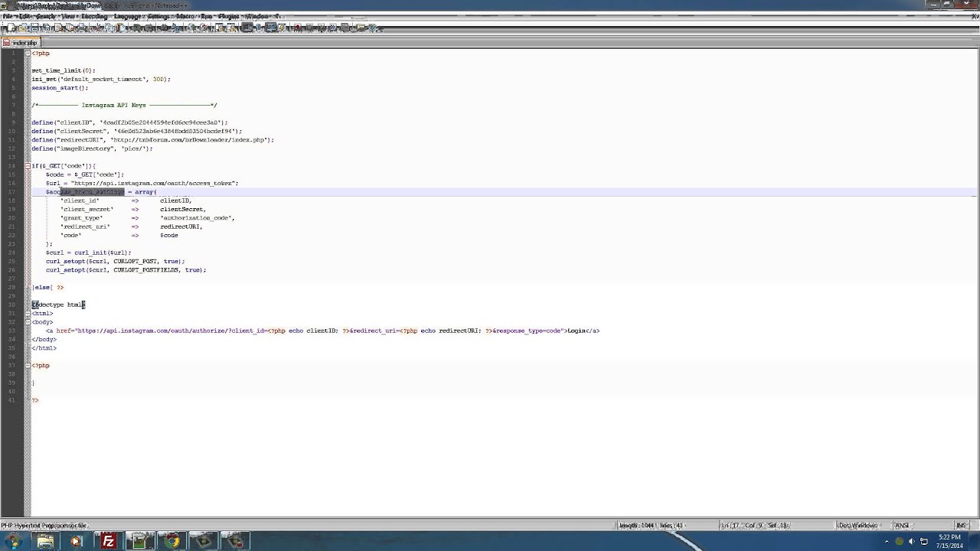Click the Paste toolbar icon
This screenshot has height=551, width=980.
click(121, 28)
